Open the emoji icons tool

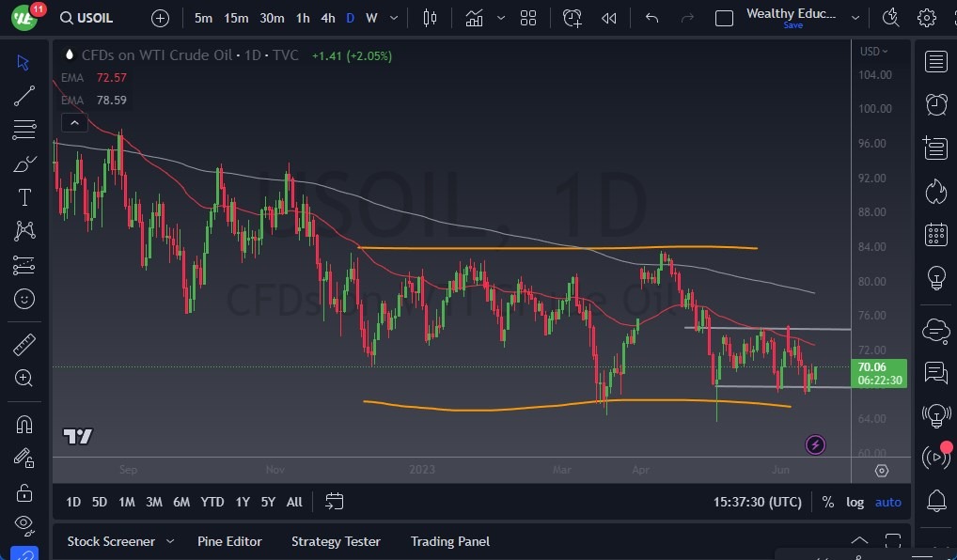point(24,299)
